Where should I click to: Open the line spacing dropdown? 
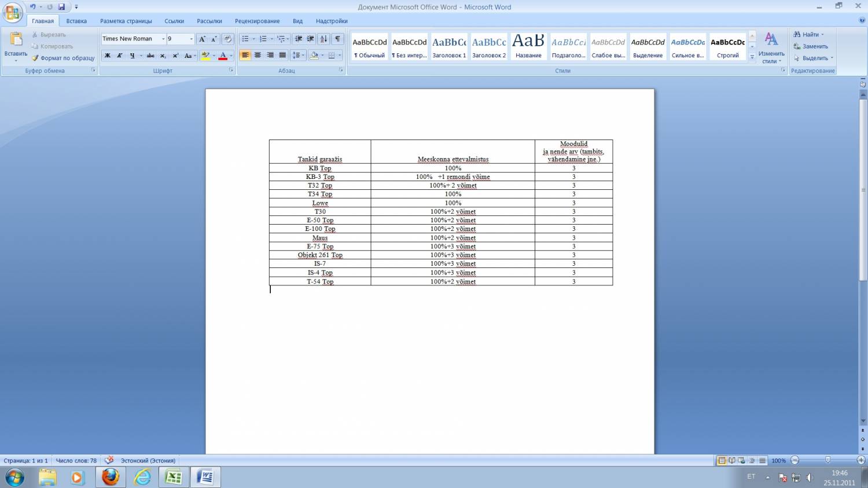pyautogui.click(x=297, y=56)
